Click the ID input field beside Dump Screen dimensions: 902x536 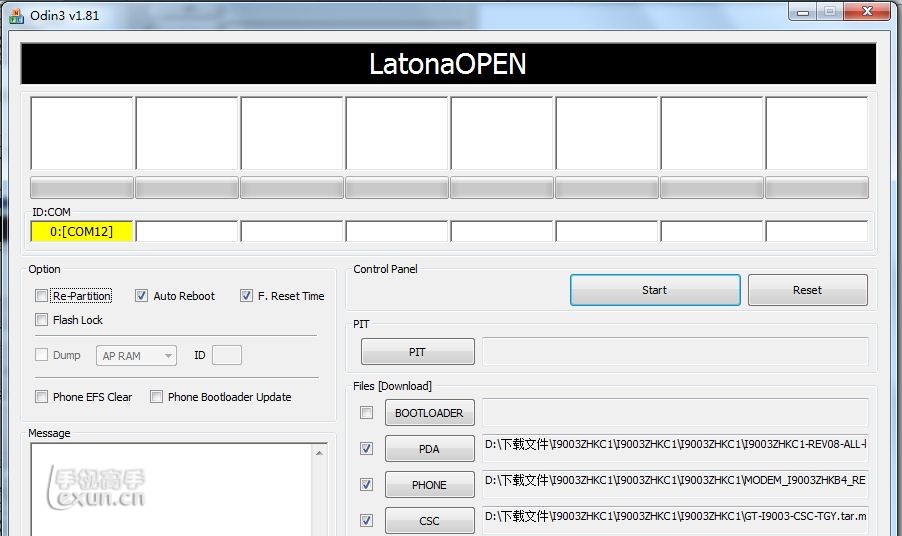[x=227, y=355]
